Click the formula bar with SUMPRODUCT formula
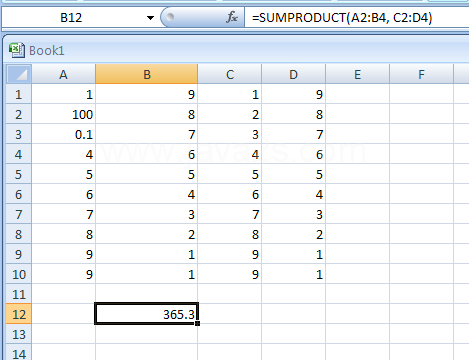 coord(357,17)
